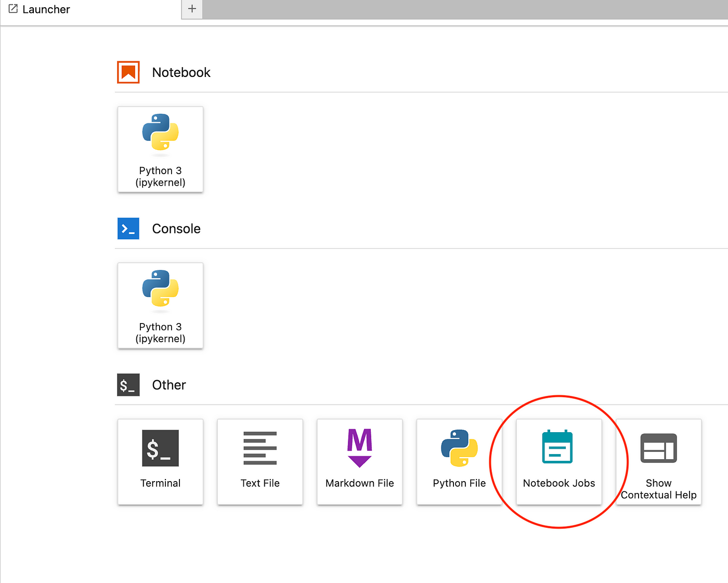
Task: Click the empty gray tab bar area
Action: point(465,9)
